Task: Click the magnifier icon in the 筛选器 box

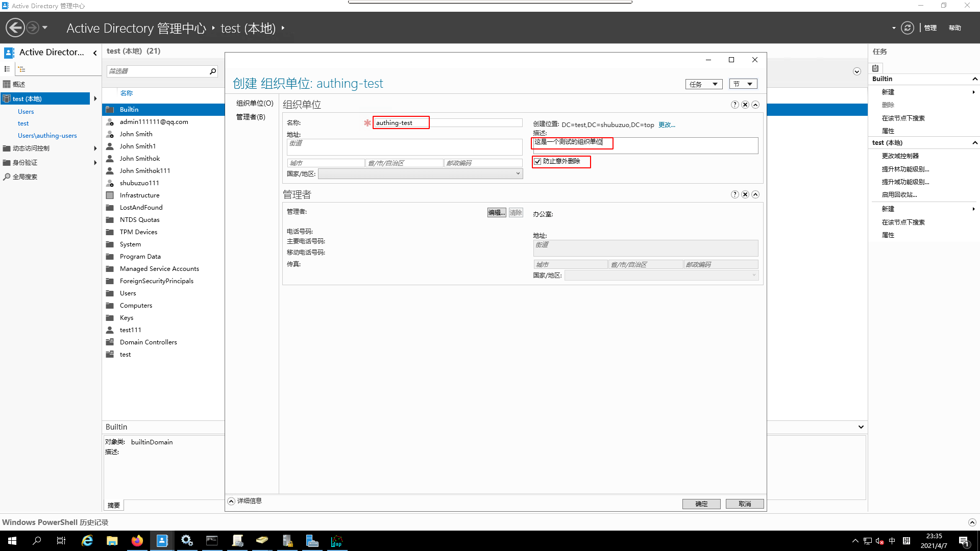Action: click(213, 71)
